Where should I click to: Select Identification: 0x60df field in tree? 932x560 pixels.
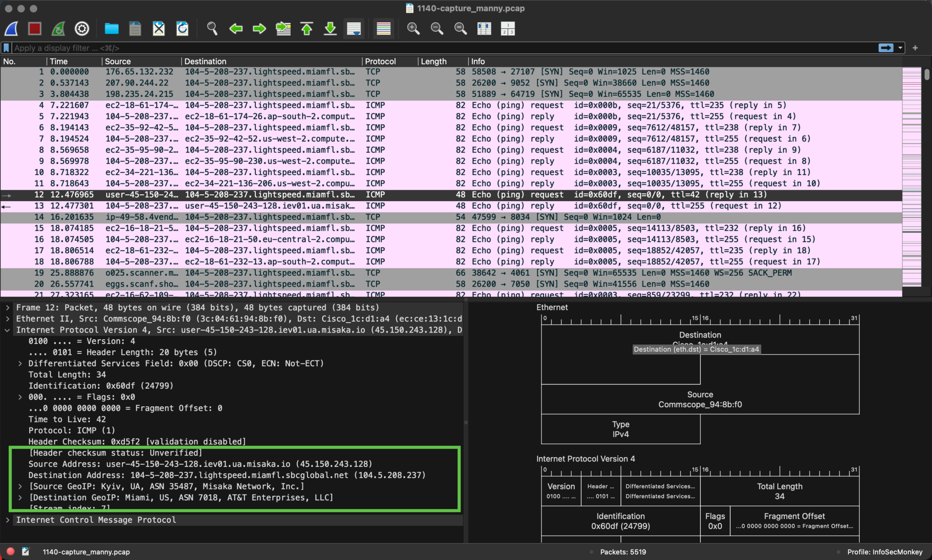pos(101,386)
